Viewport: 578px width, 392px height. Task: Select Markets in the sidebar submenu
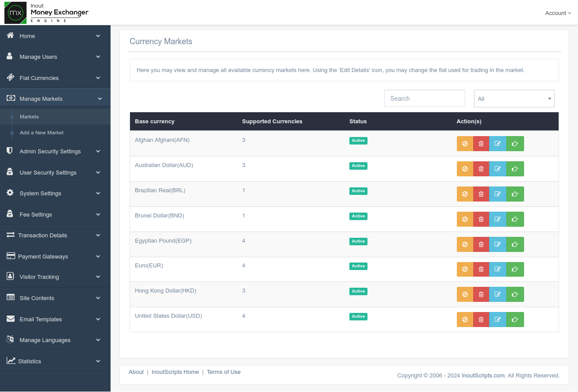click(x=29, y=116)
